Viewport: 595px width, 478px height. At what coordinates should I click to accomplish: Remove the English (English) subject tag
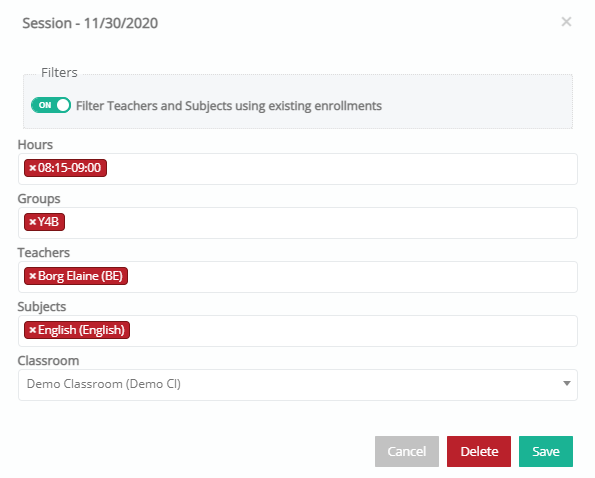33,330
